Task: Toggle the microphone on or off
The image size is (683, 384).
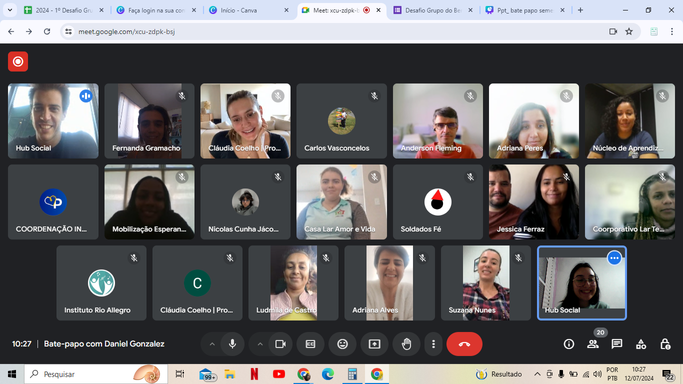Action: [x=232, y=344]
